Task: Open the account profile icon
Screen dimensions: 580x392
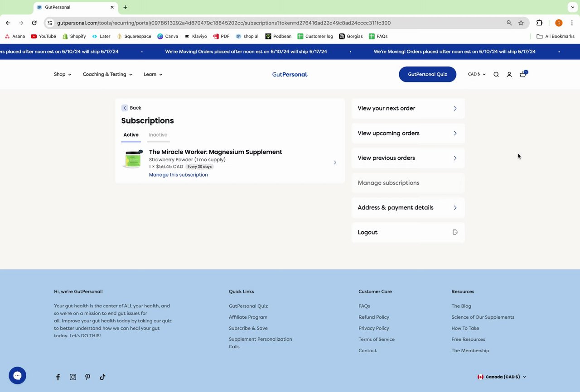Action: [509, 74]
